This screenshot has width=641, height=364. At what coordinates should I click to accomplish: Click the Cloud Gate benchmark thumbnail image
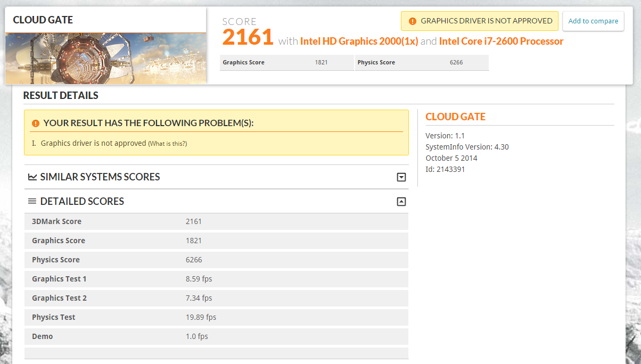pyautogui.click(x=106, y=58)
